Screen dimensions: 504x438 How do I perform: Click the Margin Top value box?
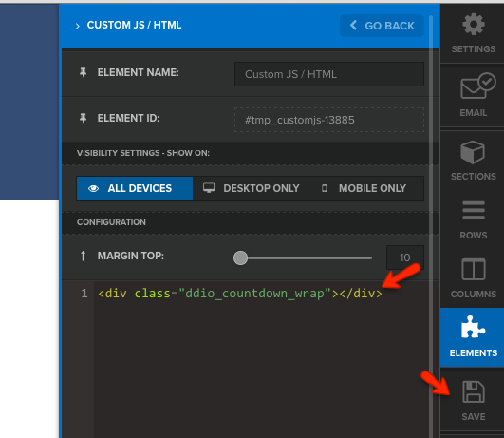tap(405, 257)
